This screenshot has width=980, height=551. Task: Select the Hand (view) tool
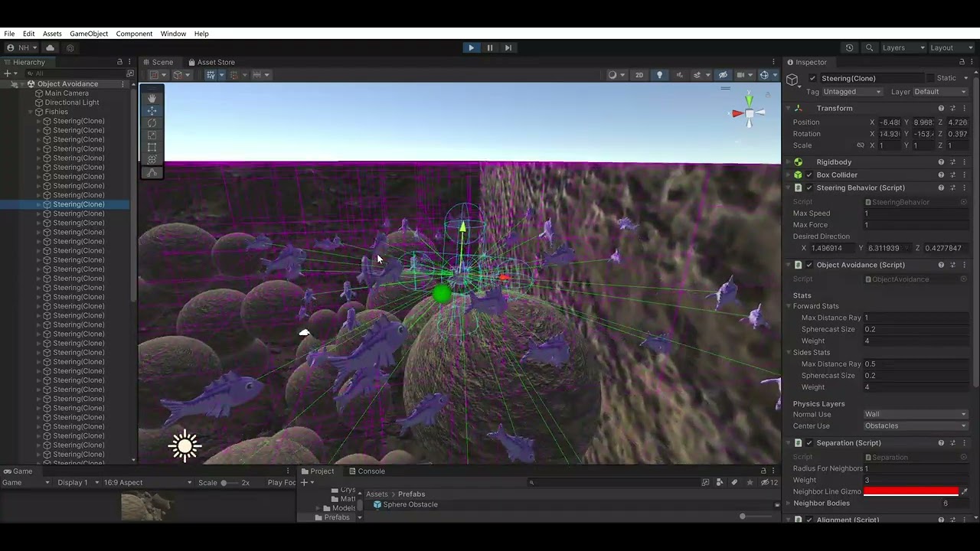pyautogui.click(x=152, y=98)
